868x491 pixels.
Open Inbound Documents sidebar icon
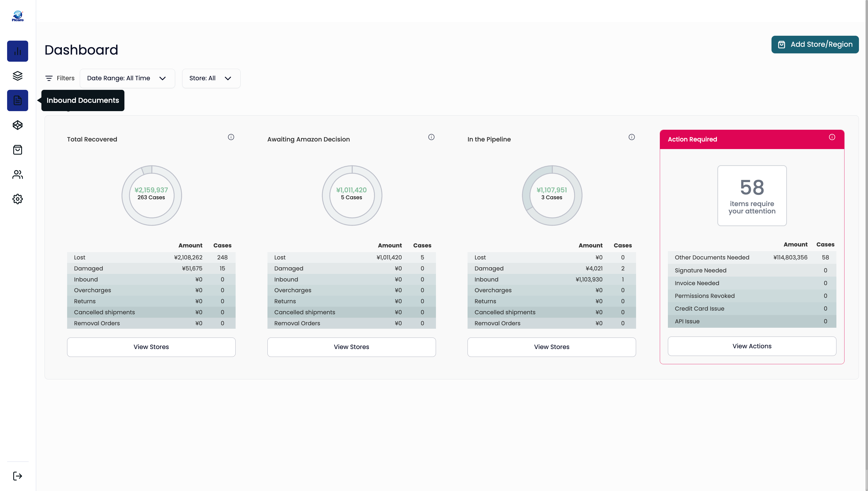(18, 101)
